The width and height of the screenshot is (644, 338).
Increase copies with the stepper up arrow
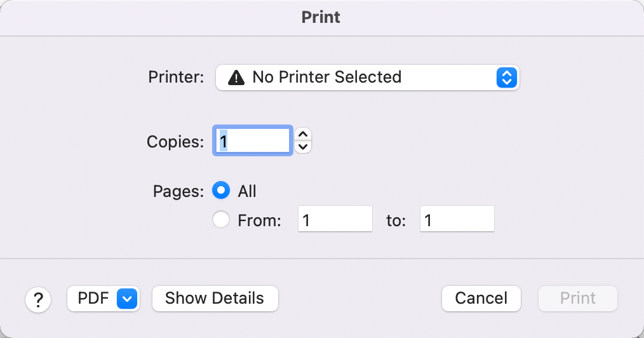pyautogui.click(x=303, y=134)
